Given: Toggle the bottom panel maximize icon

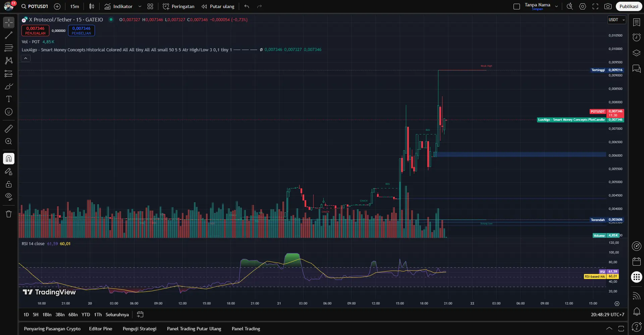Looking at the screenshot, I should (621, 329).
